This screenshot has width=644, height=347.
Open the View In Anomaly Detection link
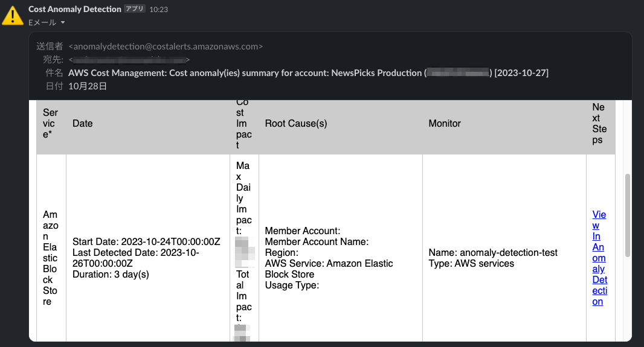(x=600, y=258)
